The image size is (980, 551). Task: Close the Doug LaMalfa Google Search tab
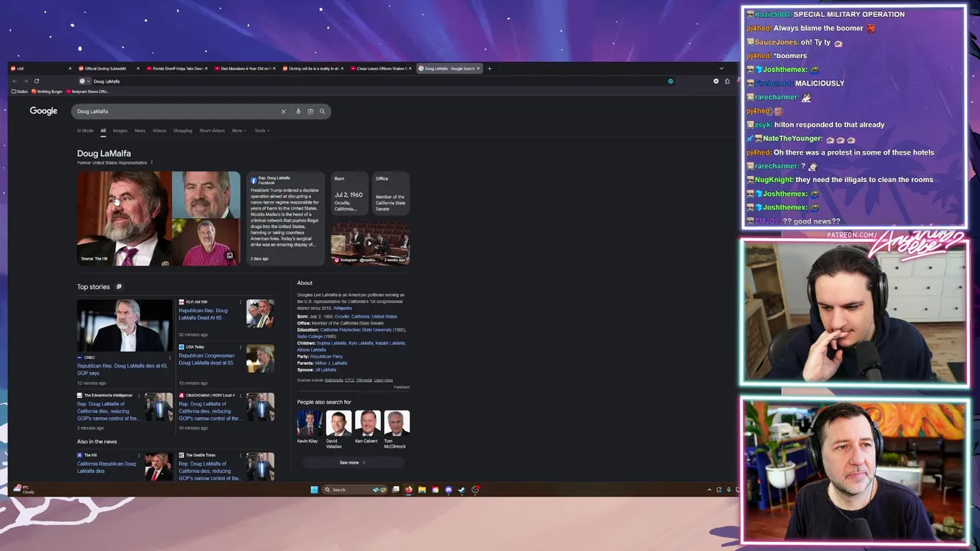click(479, 68)
